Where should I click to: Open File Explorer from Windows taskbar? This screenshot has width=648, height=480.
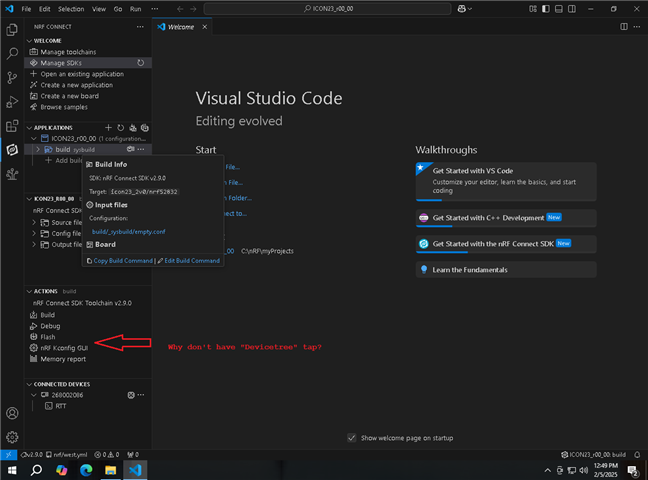110,470
